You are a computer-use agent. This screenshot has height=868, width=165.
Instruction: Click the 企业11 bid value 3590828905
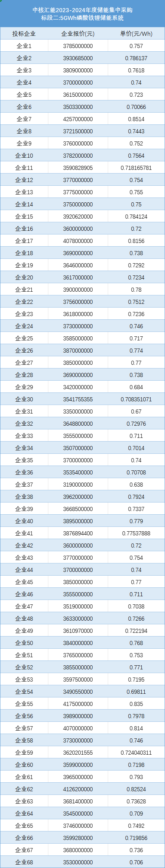(x=78, y=168)
